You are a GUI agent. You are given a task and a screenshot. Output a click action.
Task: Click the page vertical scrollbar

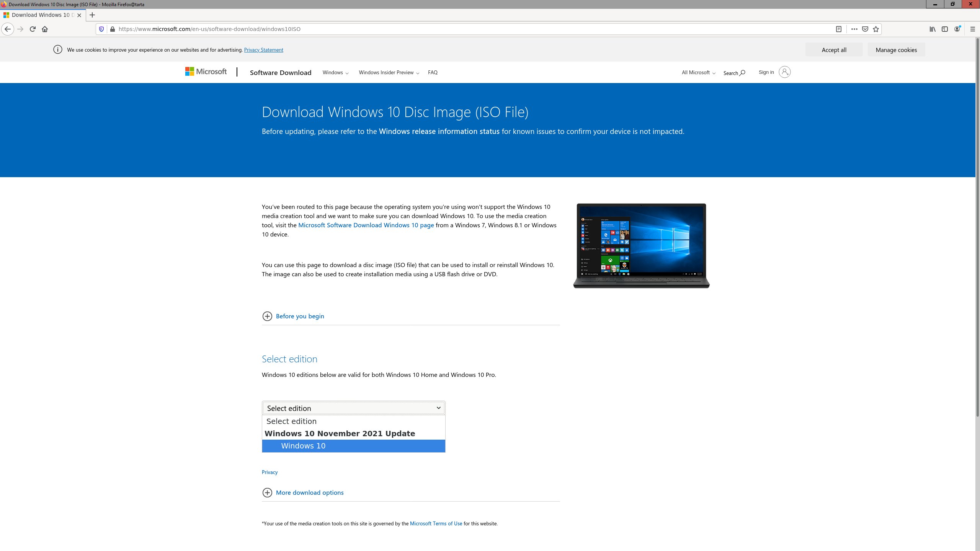pyautogui.click(x=977, y=230)
